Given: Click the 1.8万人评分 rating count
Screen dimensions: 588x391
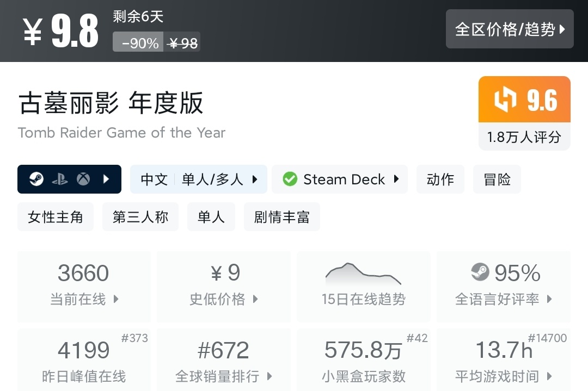Looking at the screenshot, I should pyautogui.click(x=524, y=137).
